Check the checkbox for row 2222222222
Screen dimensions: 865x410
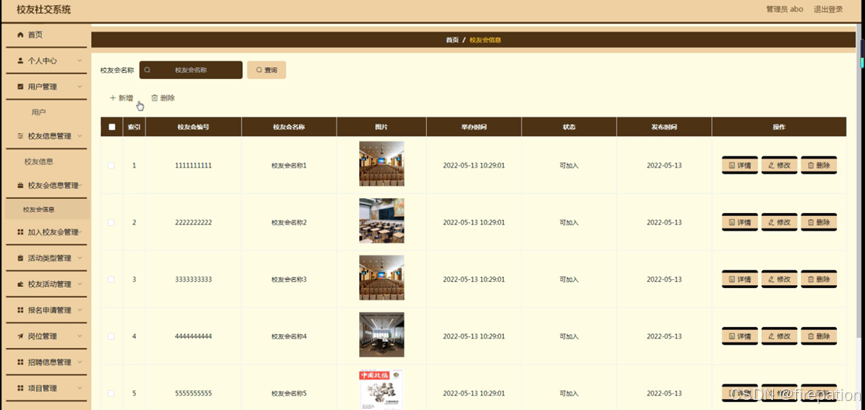coord(111,222)
